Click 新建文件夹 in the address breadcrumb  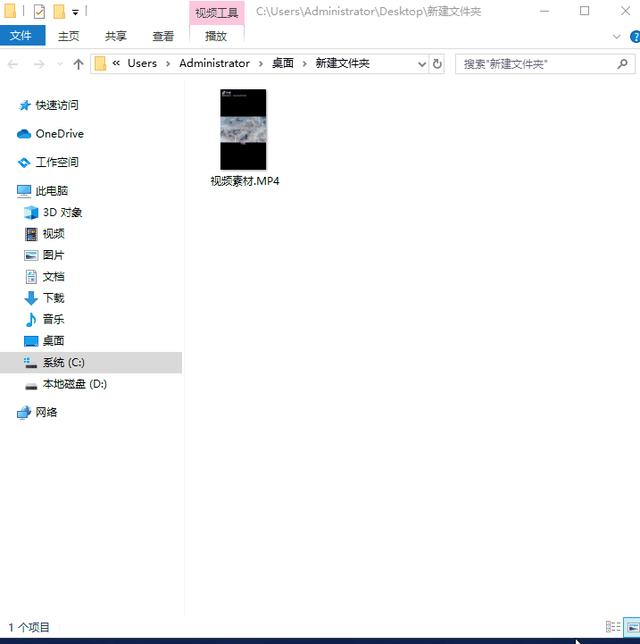[x=342, y=63]
